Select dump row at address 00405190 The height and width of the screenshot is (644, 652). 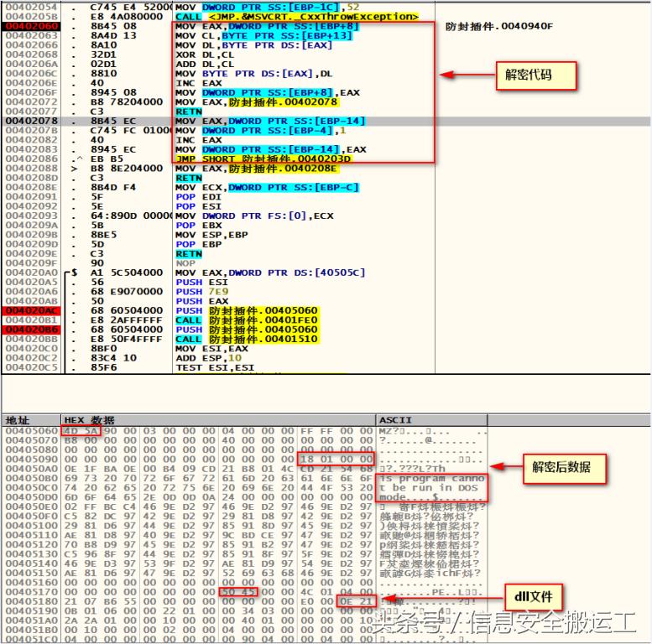245,610
